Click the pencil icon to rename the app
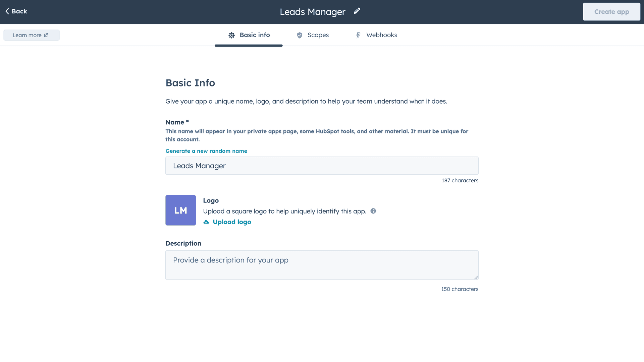Screen dimensions: 644x362 tap(357, 11)
